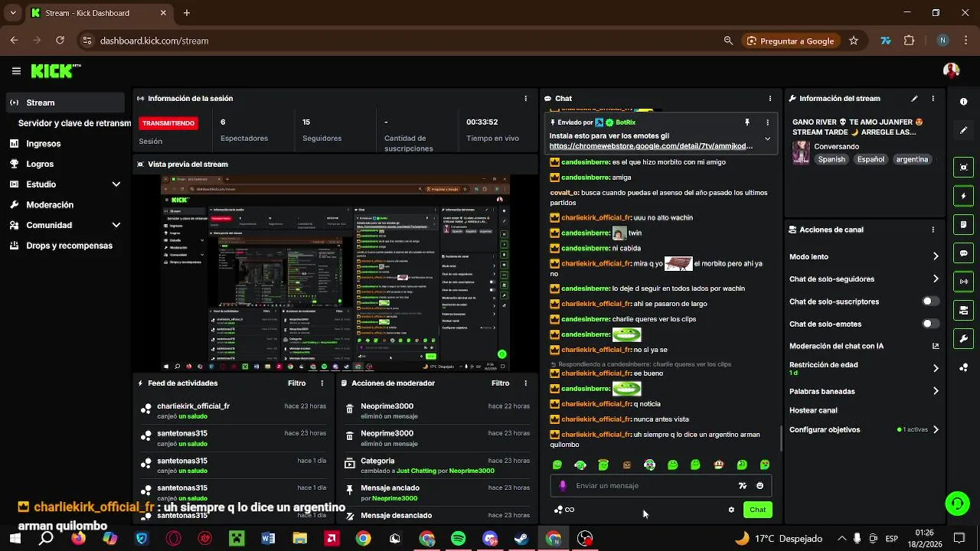Click the Spanish tag chip
Image resolution: width=980 pixels, height=551 pixels.
(x=831, y=159)
